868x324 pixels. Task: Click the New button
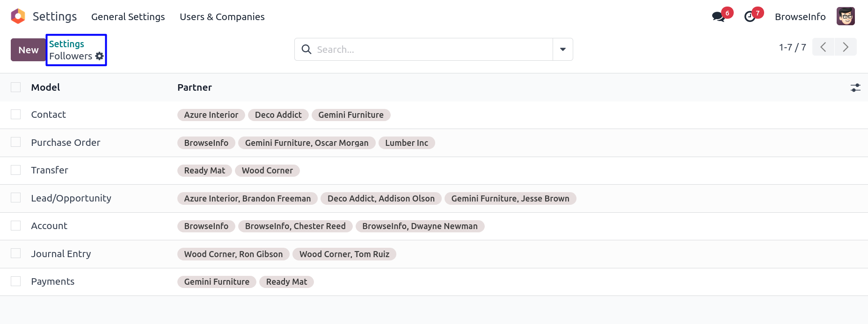(28, 50)
